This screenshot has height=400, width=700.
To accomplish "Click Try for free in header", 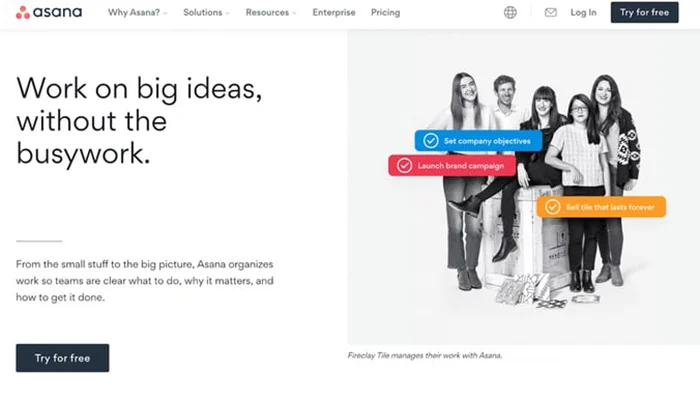I will pyautogui.click(x=645, y=12).
